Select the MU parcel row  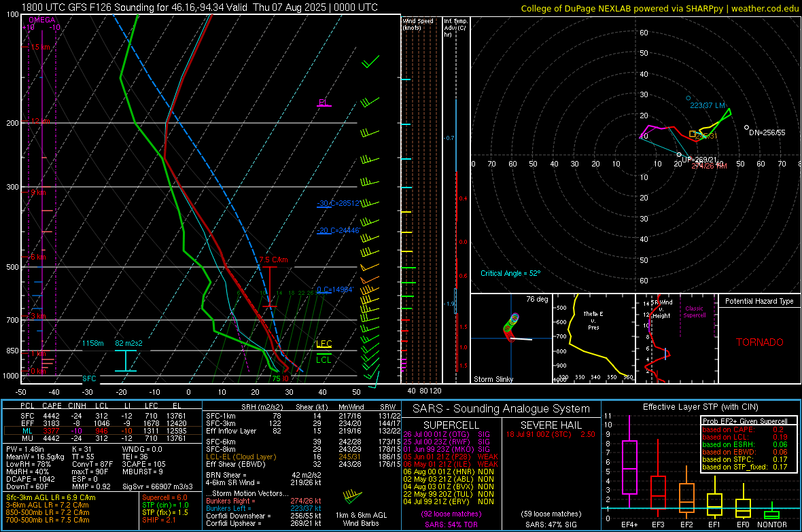103,438
